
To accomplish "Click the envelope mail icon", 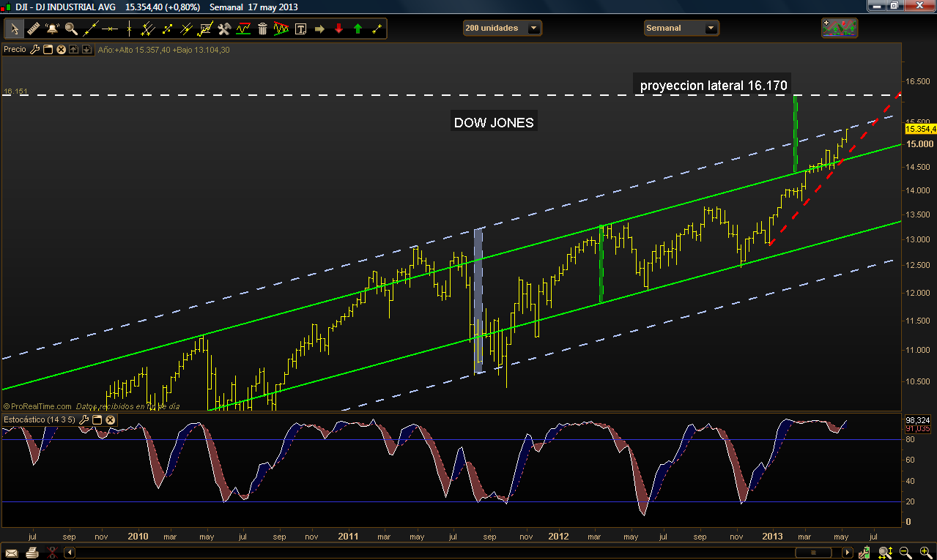I will click(10, 553).
